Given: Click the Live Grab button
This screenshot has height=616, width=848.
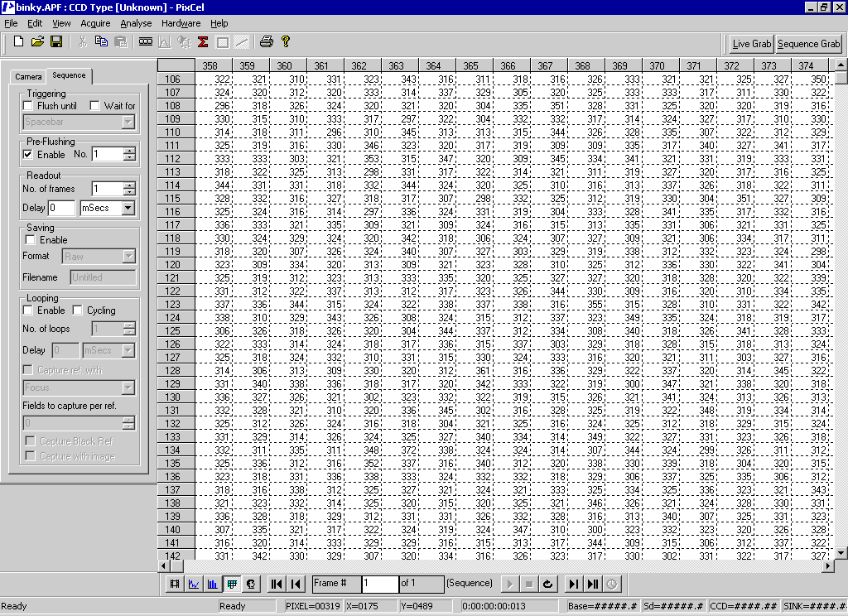Looking at the screenshot, I should point(752,44).
